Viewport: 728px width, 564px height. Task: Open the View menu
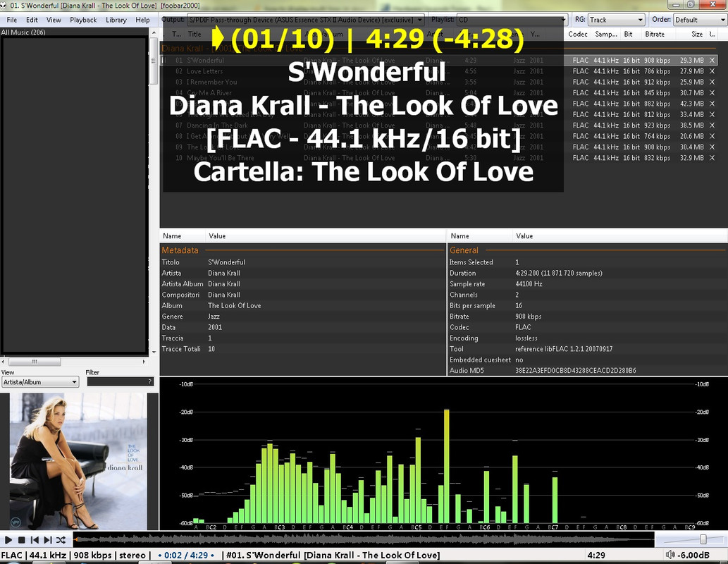point(54,20)
